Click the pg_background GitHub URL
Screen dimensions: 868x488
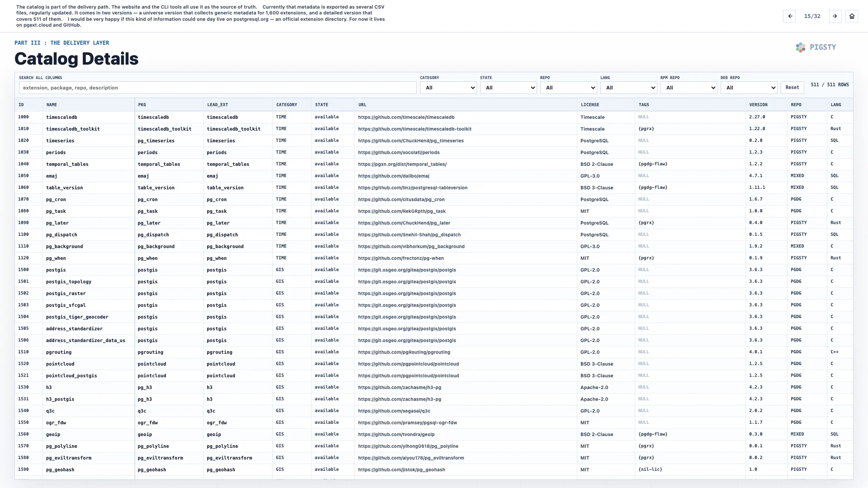click(x=411, y=246)
